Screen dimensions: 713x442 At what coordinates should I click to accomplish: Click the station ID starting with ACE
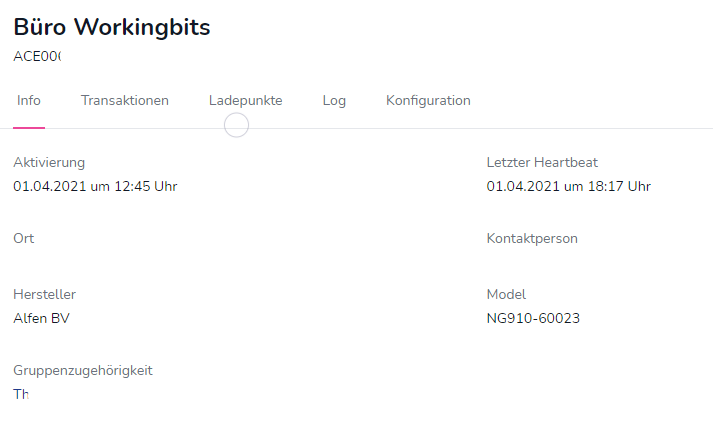[x=37, y=57]
